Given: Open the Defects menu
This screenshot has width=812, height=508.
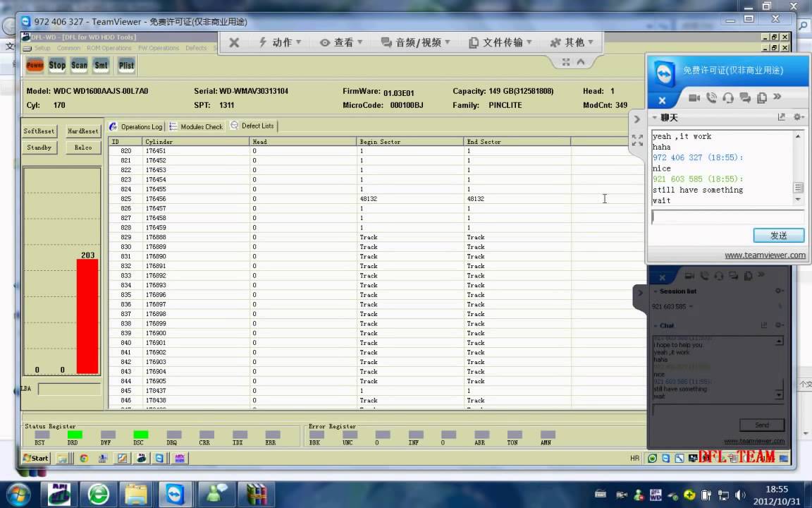Looking at the screenshot, I should point(196,48).
